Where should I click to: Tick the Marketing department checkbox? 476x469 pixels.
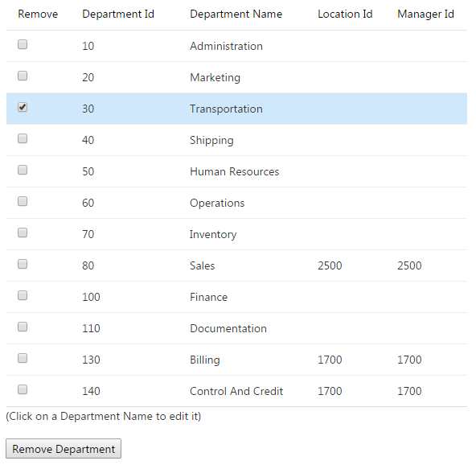(x=23, y=76)
